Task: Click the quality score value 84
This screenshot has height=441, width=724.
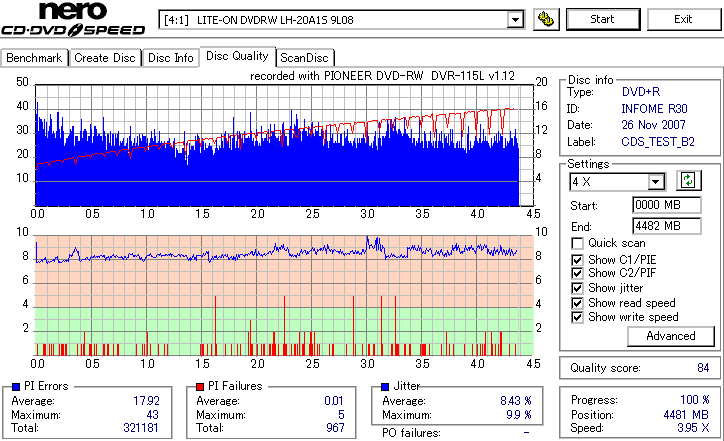Action: (703, 368)
